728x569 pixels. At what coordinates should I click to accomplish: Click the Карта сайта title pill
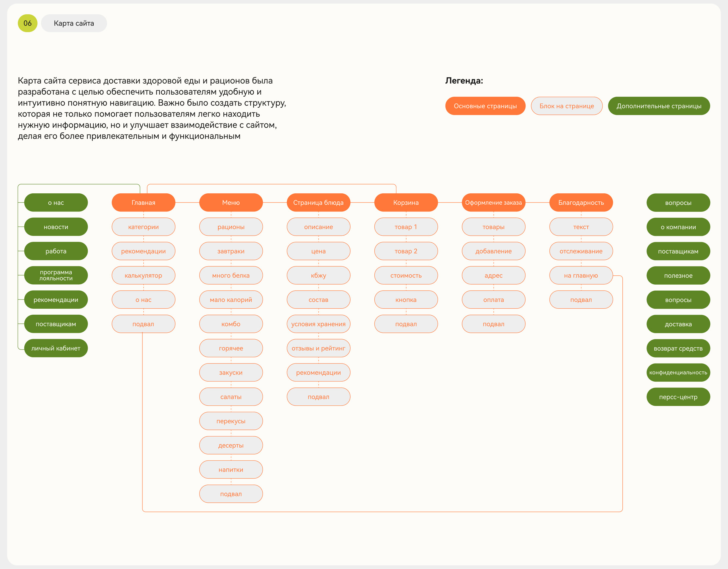74,23
